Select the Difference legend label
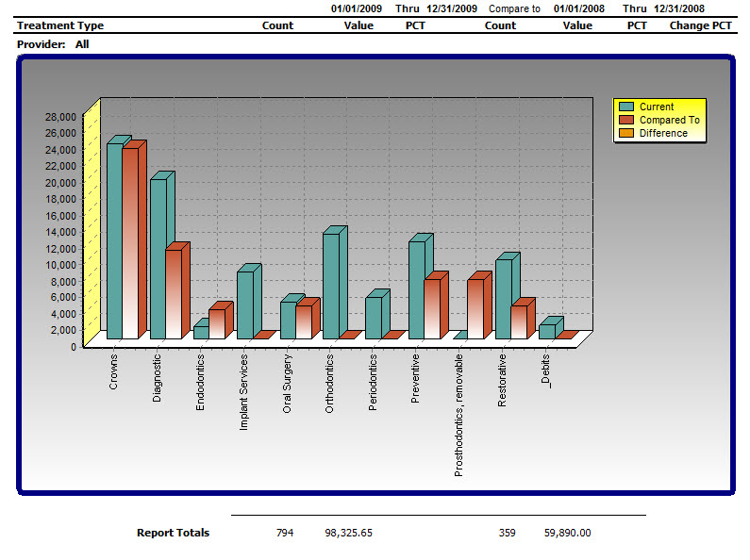 (663, 133)
